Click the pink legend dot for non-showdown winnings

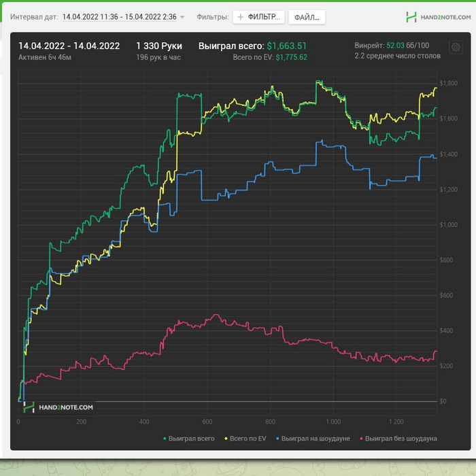point(361,439)
